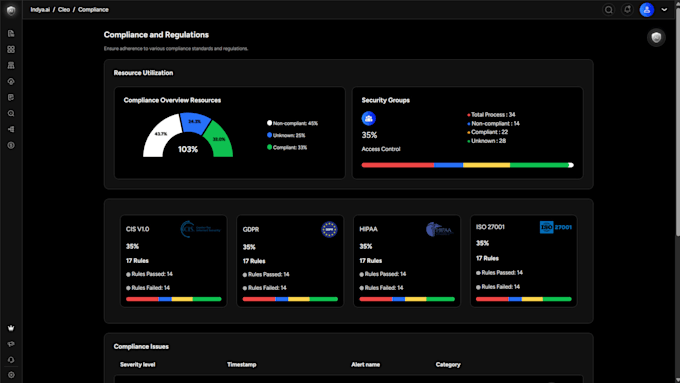Screen dimensions: 680x383
Task: Click the Alert name column header
Action: 366,364
